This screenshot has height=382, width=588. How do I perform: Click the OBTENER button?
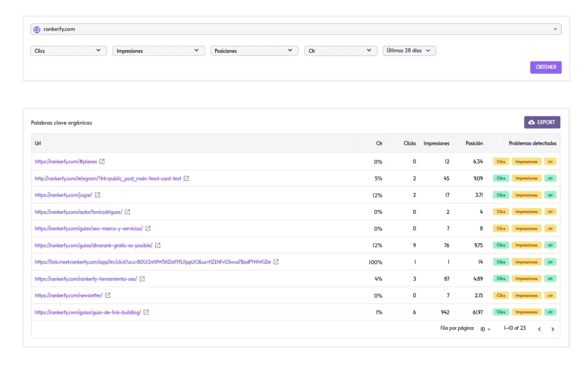546,67
